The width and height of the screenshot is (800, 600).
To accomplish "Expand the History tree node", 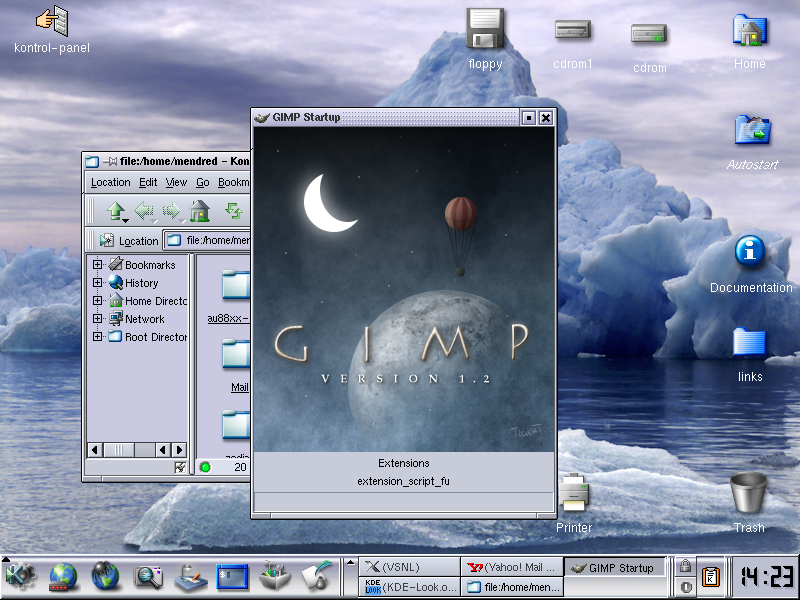I will pyautogui.click(x=97, y=282).
